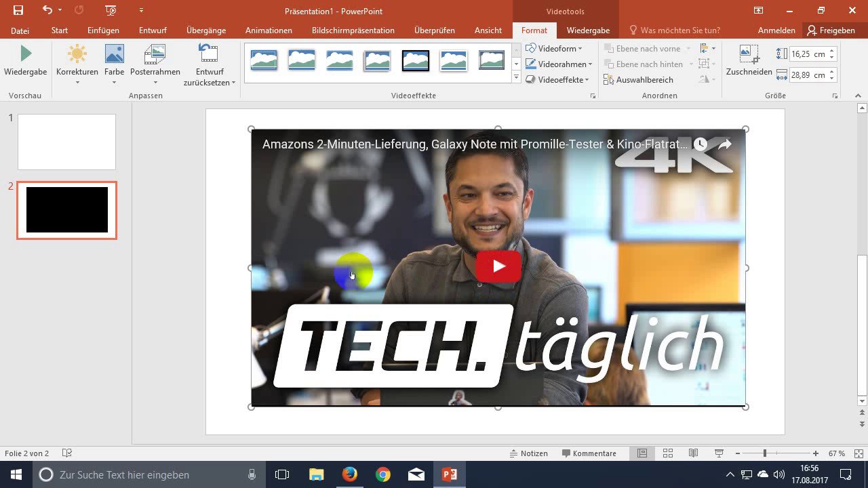Expand the video styles gallery with More arrow
Viewport: 868px width, 488px height.
pos(516,78)
